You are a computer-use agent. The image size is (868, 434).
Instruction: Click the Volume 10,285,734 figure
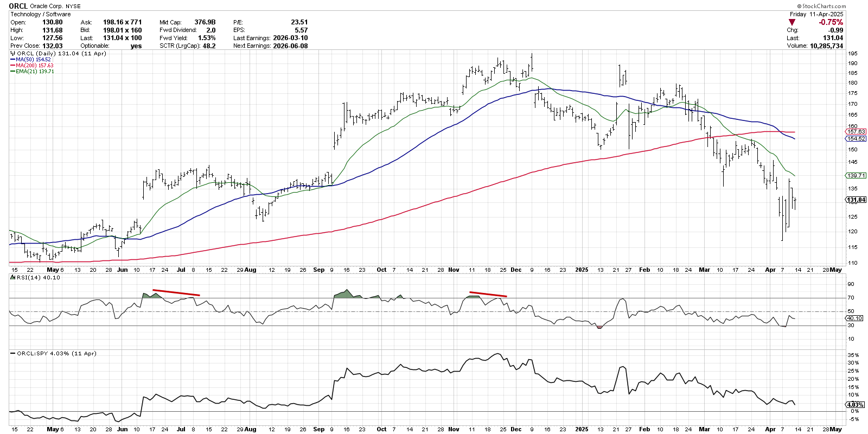(826, 46)
